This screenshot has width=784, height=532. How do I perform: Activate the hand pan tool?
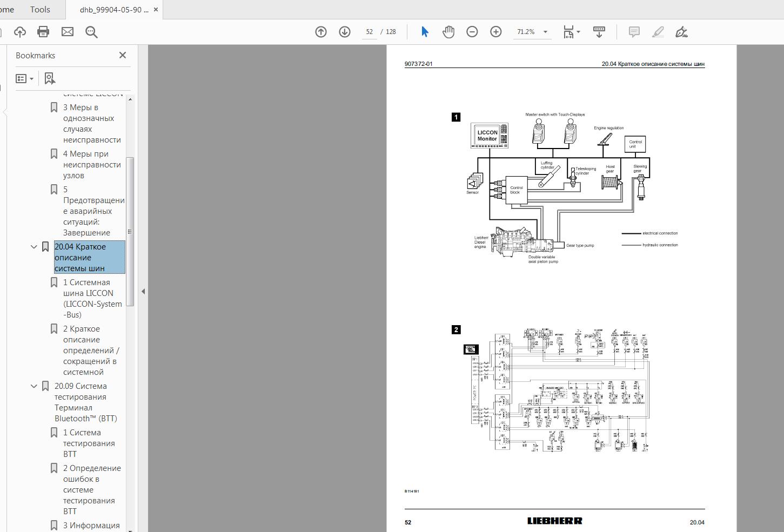click(x=448, y=32)
